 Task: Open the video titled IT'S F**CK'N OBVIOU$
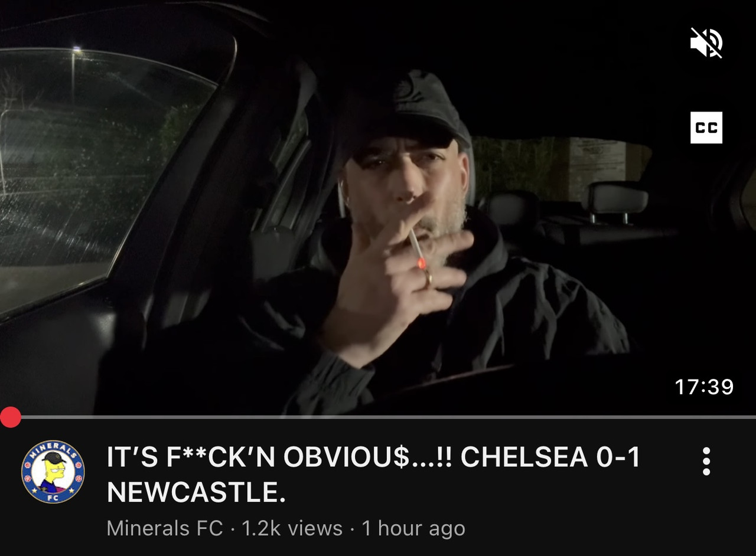pos(373,474)
